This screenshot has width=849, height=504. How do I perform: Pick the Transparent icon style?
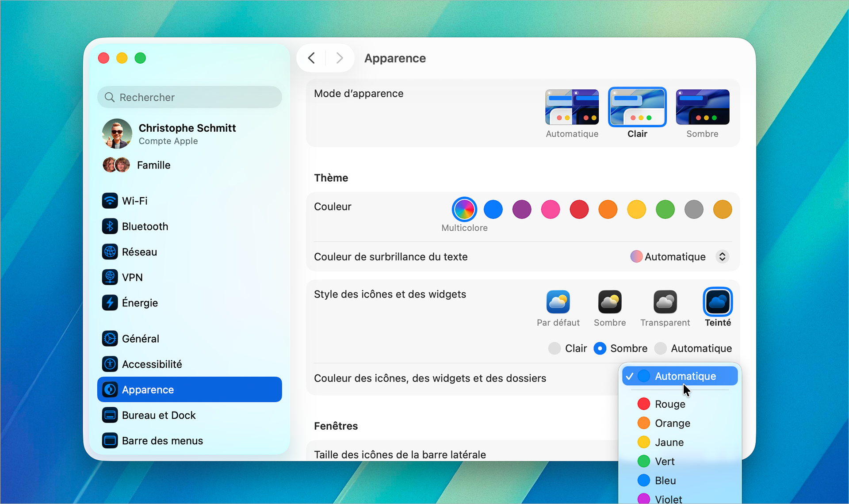click(665, 302)
